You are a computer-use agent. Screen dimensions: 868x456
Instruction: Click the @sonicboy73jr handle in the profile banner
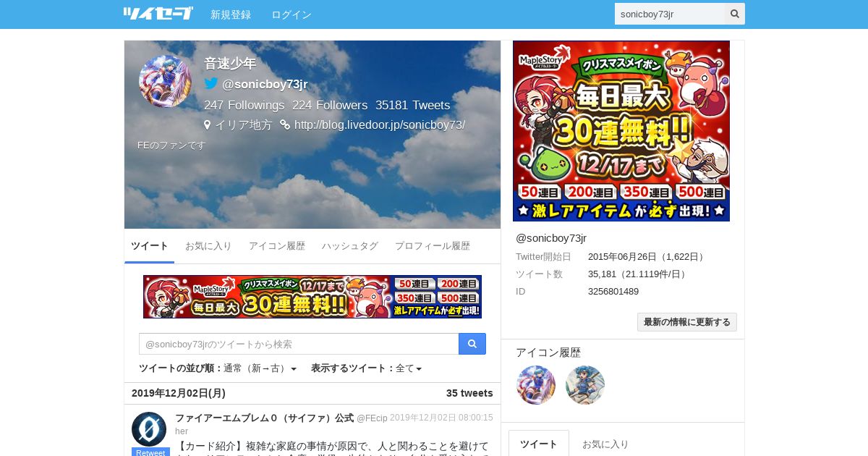point(265,84)
